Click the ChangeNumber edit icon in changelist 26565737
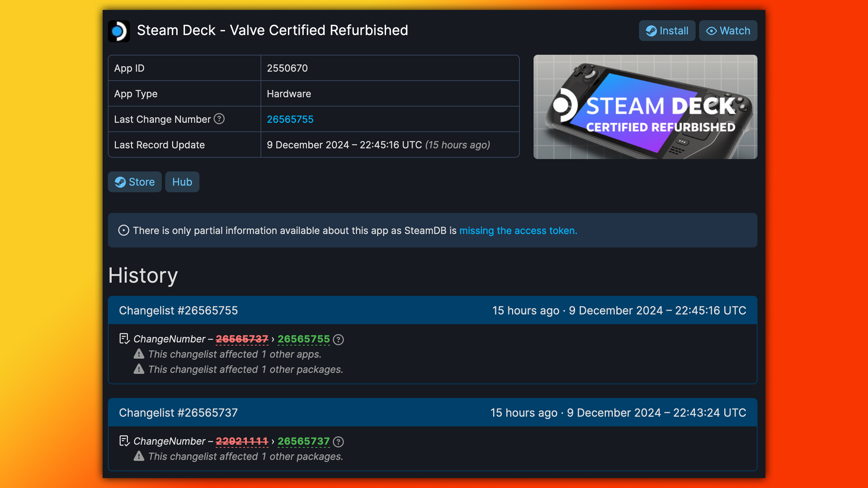This screenshot has width=868, height=488. [x=124, y=441]
